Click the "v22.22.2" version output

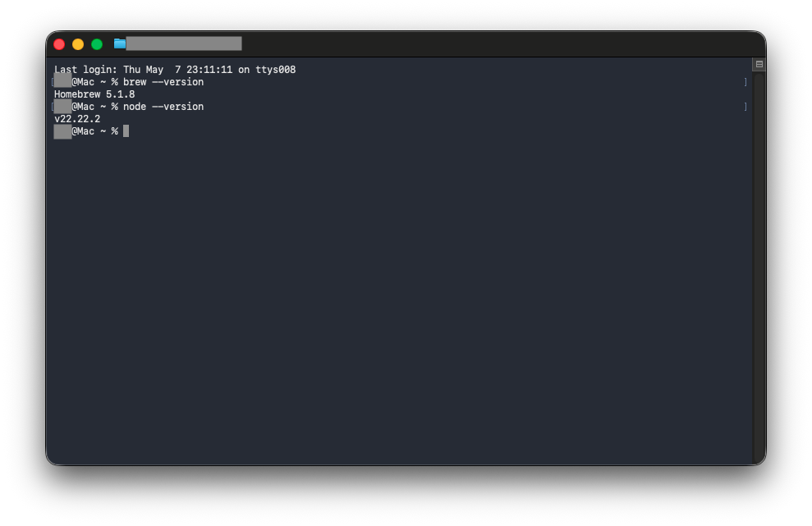77,119
